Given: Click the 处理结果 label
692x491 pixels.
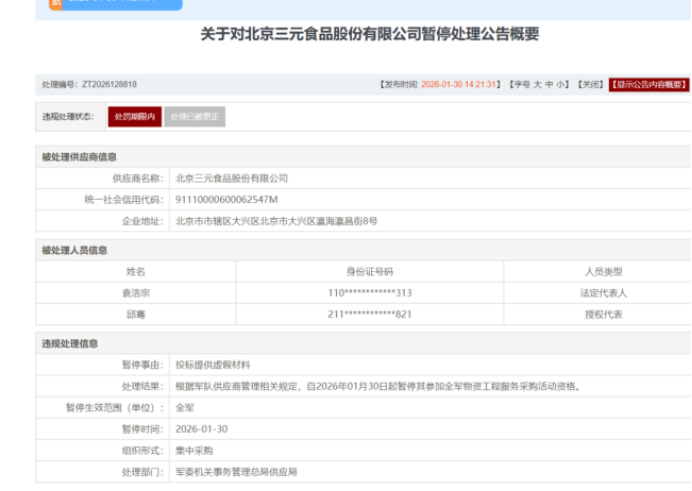Looking at the screenshot, I should click(143, 386).
